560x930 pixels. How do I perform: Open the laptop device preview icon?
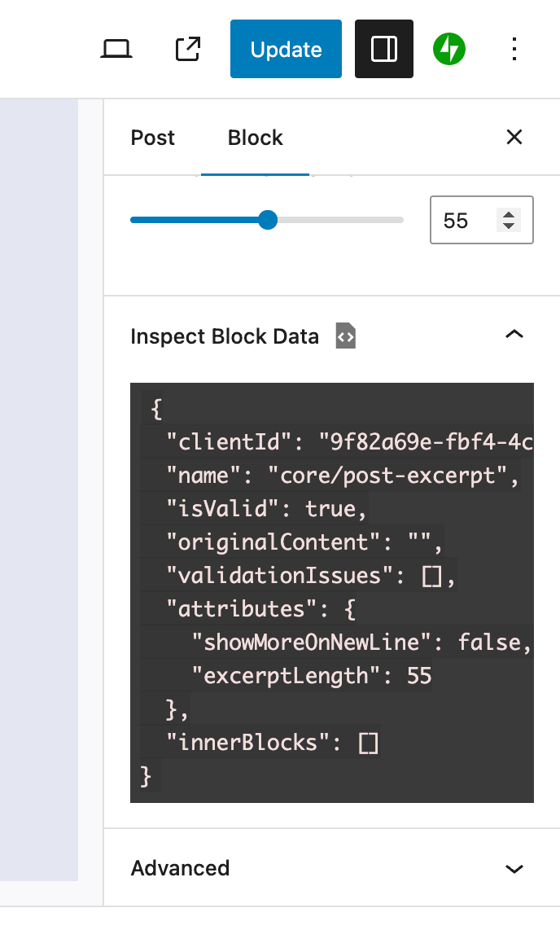pos(116,49)
